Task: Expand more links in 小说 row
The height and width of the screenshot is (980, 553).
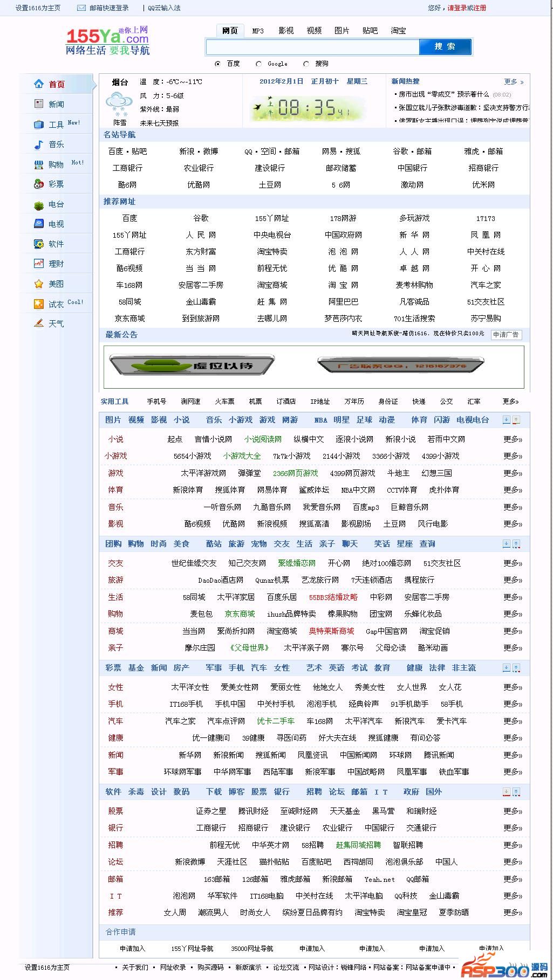Action: click(x=513, y=439)
